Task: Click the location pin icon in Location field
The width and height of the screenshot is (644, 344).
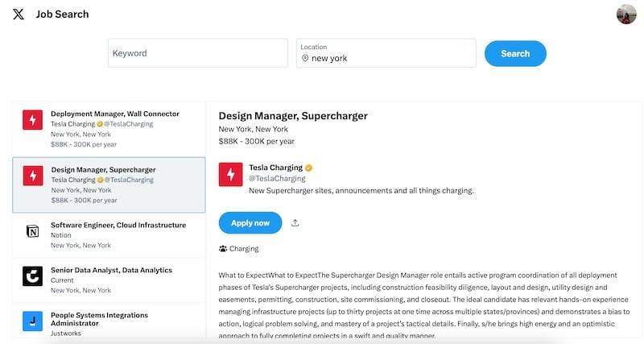Action: pyautogui.click(x=305, y=58)
